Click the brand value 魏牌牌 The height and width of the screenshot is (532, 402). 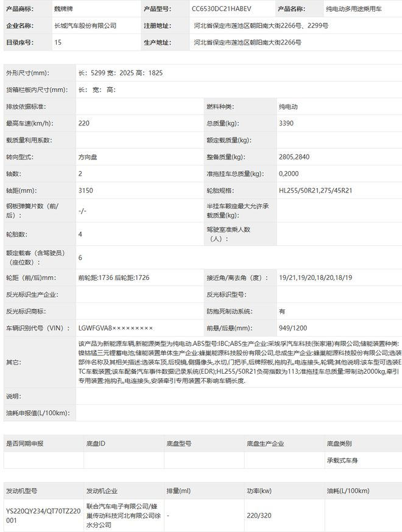pos(63,9)
